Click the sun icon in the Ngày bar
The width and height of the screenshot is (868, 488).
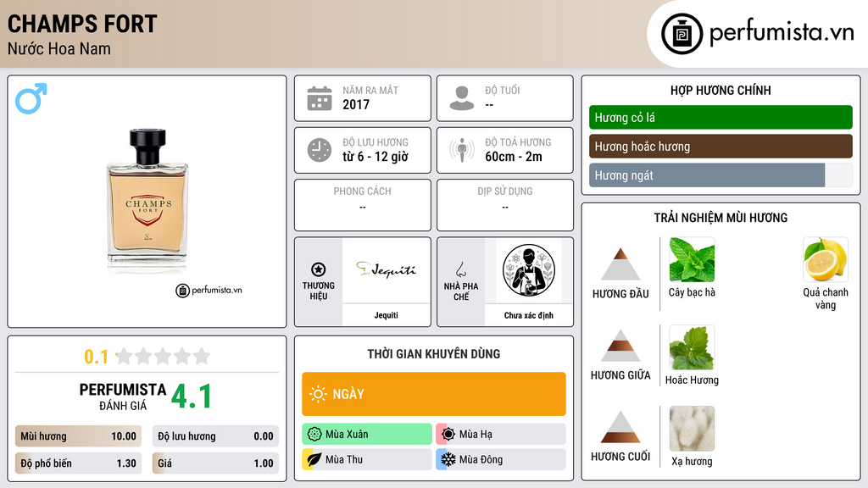point(319,394)
